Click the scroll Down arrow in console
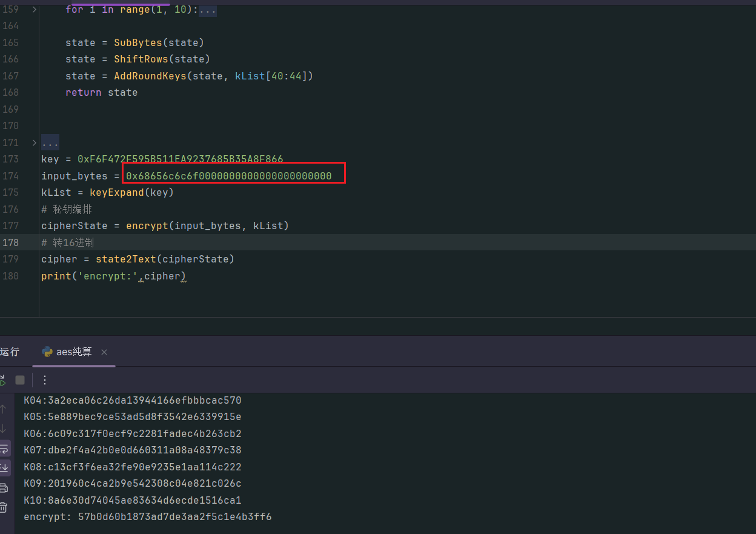 3,429
